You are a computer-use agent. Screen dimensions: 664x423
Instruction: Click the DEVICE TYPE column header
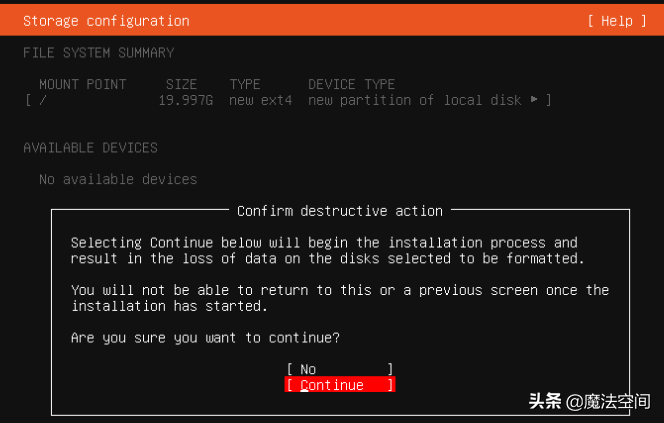pyautogui.click(x=351, y=84)
